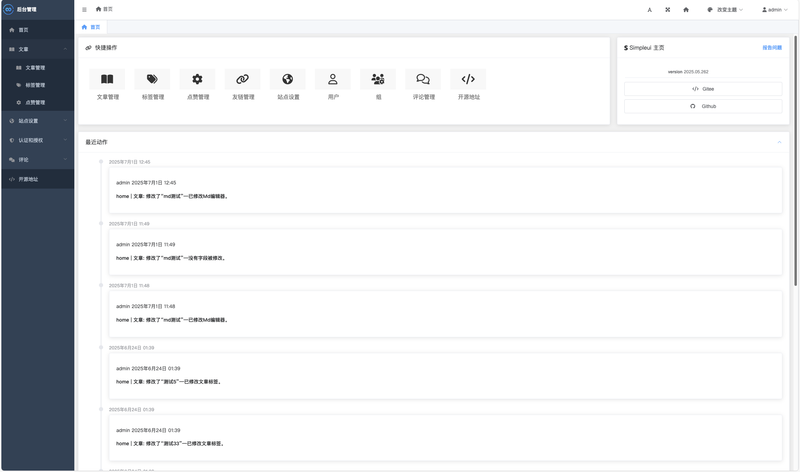The image size is (800, 472).
Task: Click the home icon in the top-right bar
Action: [686, 10]
